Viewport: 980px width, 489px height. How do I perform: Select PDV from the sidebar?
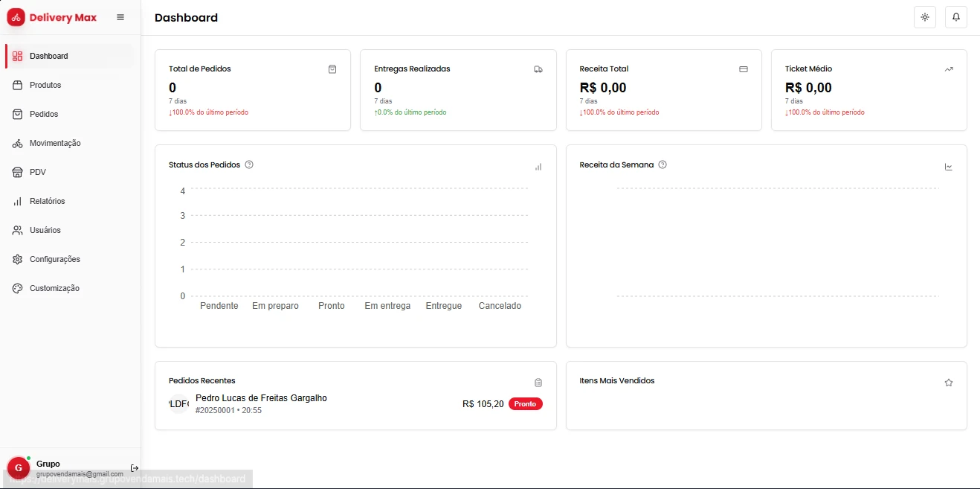coord(38,172)
